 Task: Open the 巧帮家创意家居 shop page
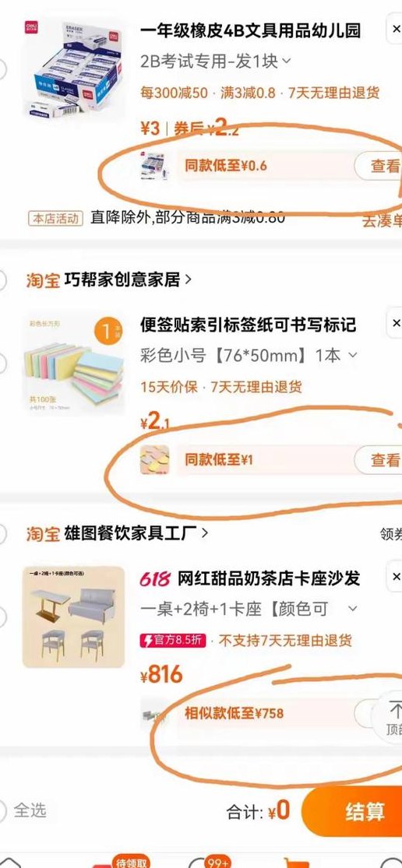coord(128,280)
